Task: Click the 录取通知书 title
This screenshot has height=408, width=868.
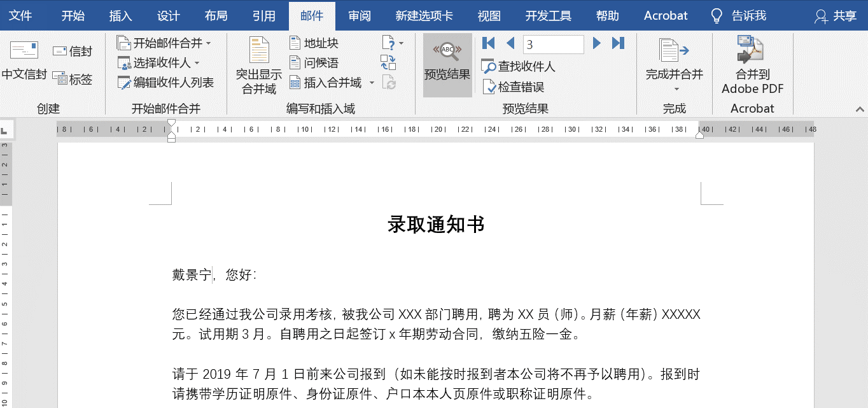Action: click(436, 225)
